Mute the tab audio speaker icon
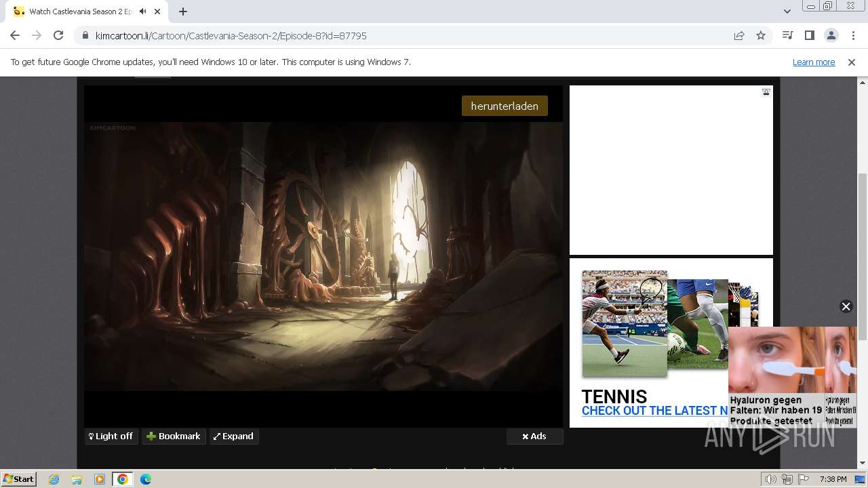 coord(143,12)
